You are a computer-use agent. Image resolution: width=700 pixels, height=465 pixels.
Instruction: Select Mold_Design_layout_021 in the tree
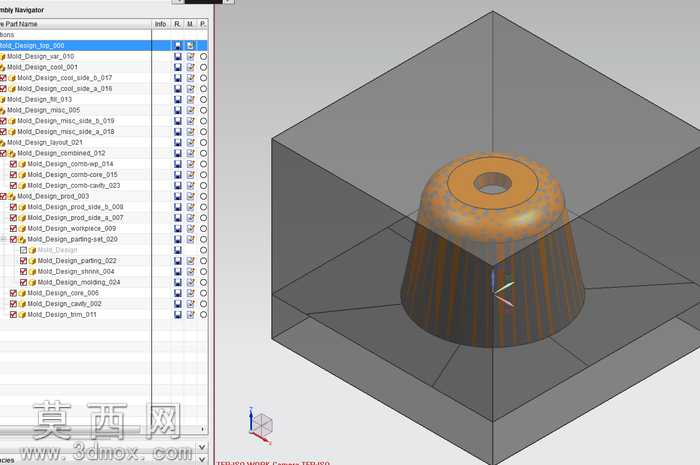[45, 142]
